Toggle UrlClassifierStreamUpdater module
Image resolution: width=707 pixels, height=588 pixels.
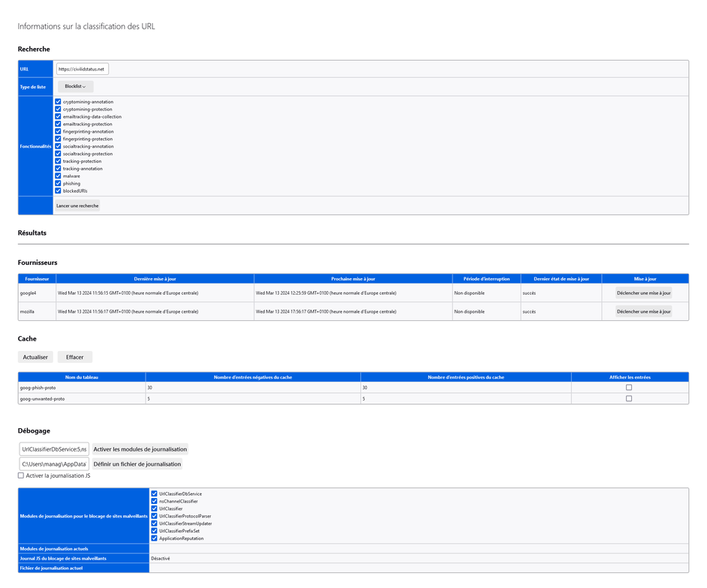pyautogui.click(x=154, y=523)
